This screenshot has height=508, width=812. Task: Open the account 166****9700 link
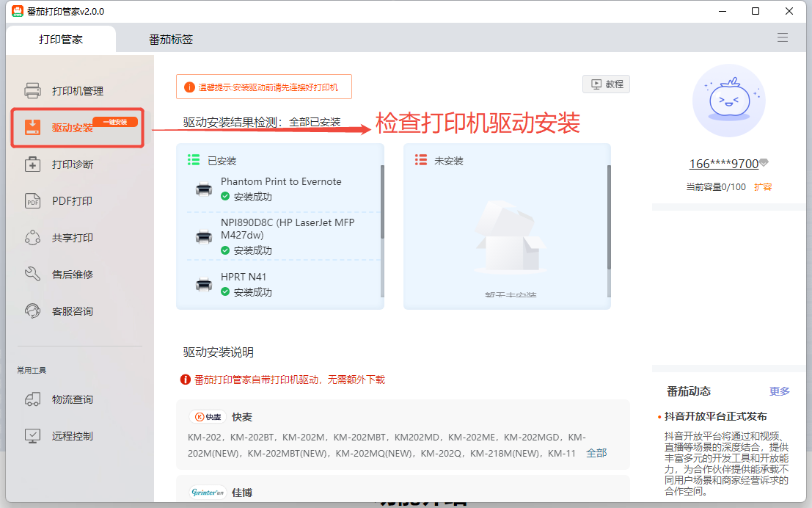[723, 164]
